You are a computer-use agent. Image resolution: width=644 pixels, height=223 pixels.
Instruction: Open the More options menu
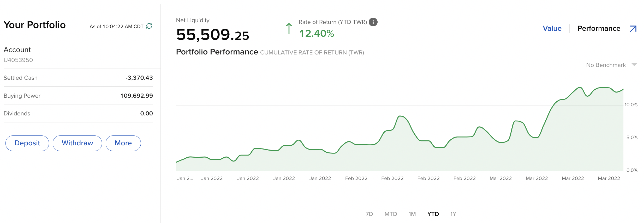[123, 143]
